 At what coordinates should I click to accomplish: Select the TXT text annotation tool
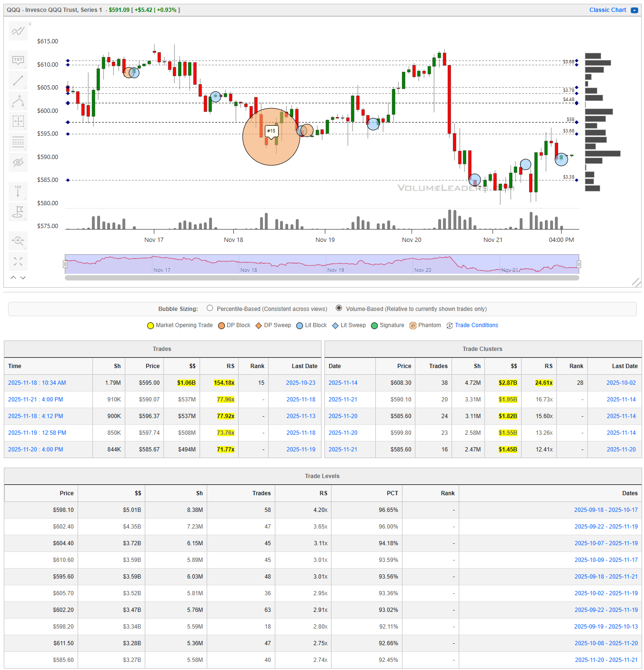18,60
